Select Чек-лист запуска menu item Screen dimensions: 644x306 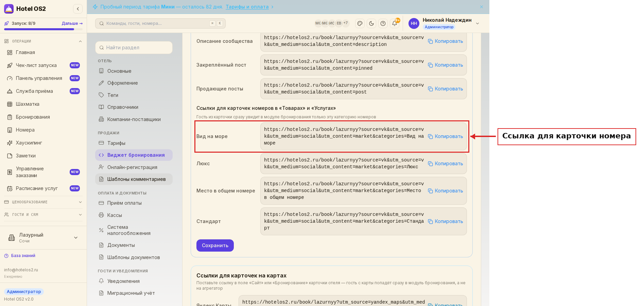43,65
